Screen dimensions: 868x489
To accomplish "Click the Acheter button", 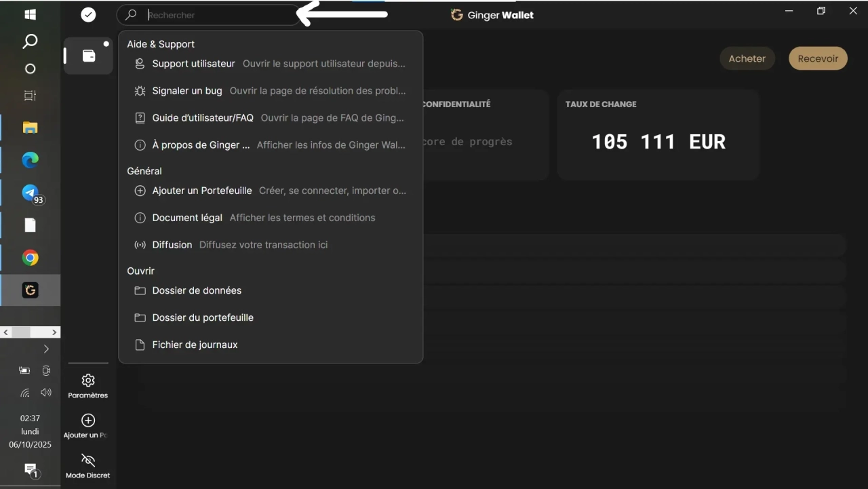I will click(747, 58).
